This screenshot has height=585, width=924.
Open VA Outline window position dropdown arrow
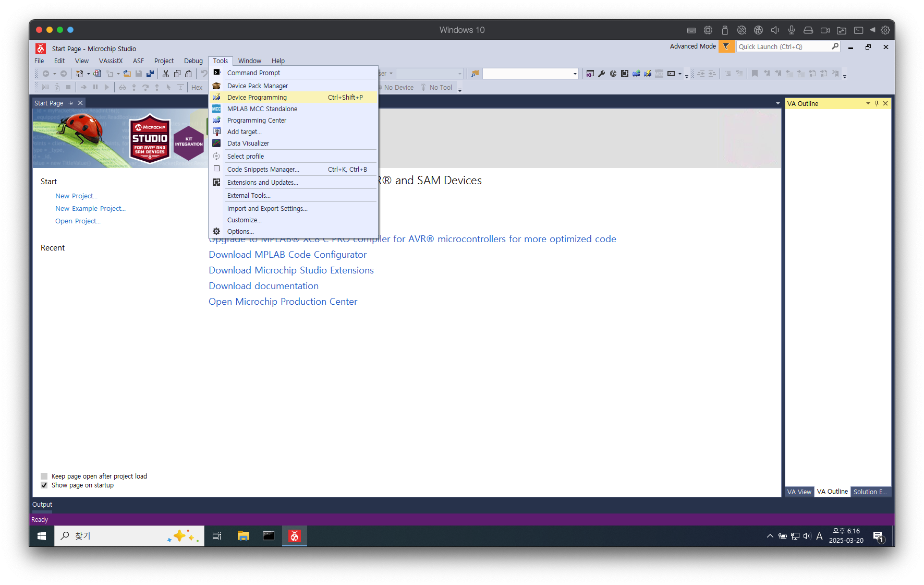coord(868,103)
